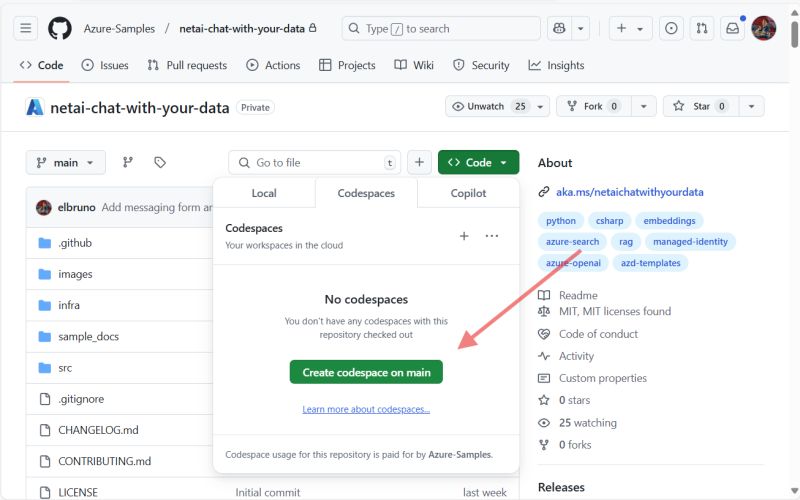Open the pull requests shortcut icon in header
Image resolution: width=800 pixels, height=500 pixels.
tap(702, 29)
